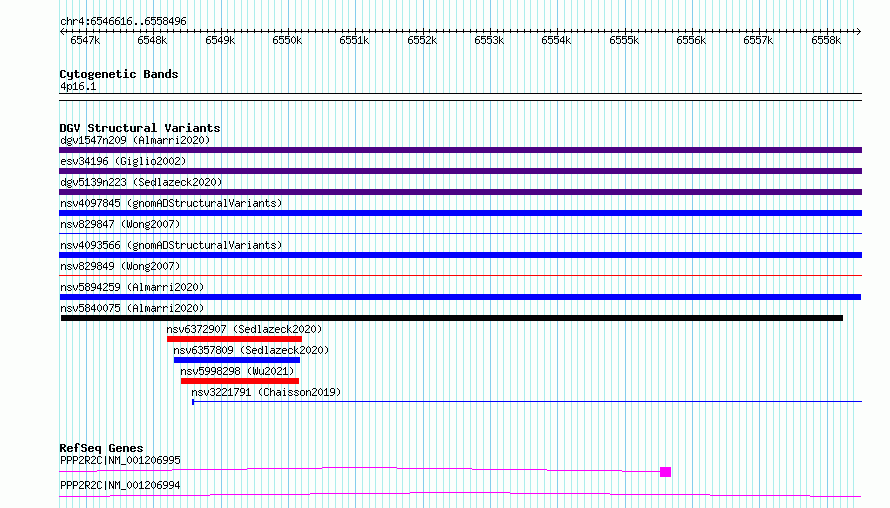Viewport: 890px width, 508px height.
Task: Click label nsv829849 (Wong2007)
Action: coord(120,266)
